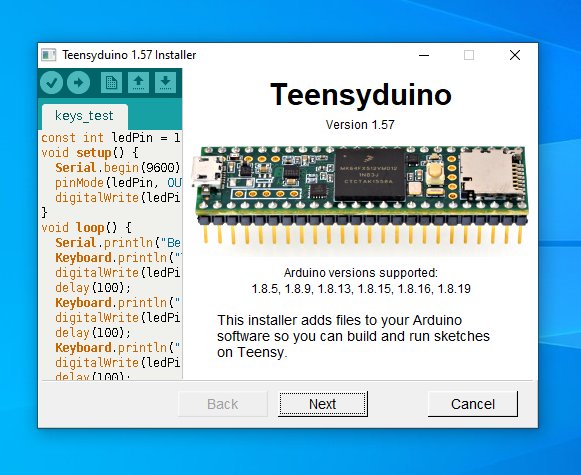Image resolution: width=581 pixels, height=475 pixels.
Task: Click the New sketch document icon
Action: point(111,82)
